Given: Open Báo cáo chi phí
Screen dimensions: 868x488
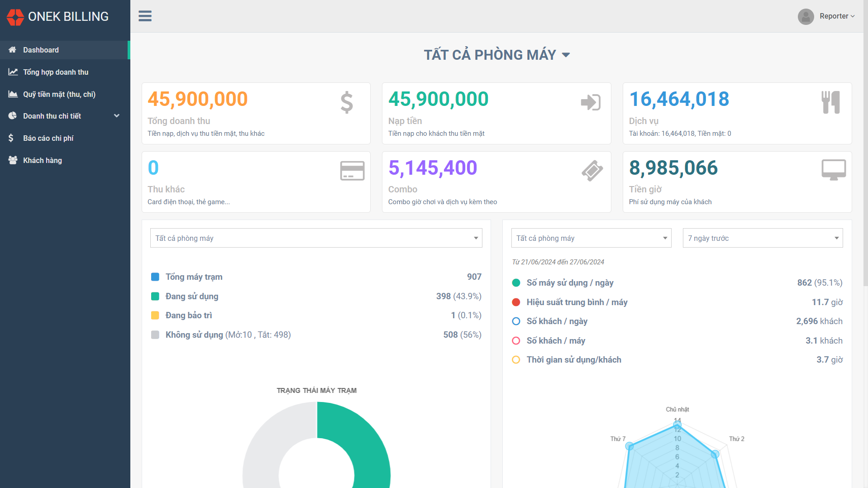Looking at the screenshot, I should click(x=64, y=138).
